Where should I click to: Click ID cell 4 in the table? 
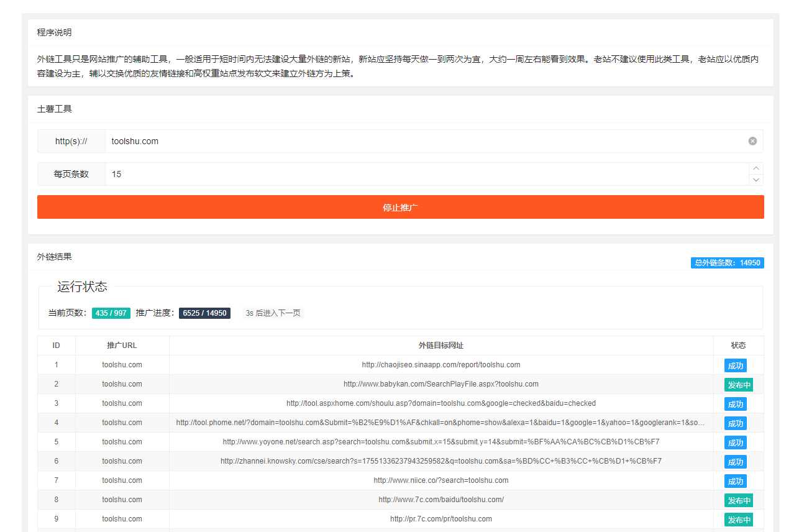(57, 423)
